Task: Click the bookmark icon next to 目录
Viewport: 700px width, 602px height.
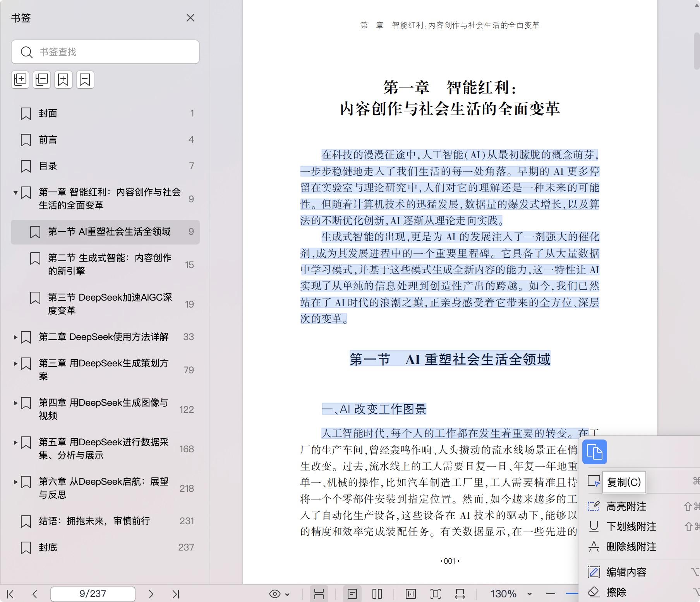Action: [x=26, y=166]
